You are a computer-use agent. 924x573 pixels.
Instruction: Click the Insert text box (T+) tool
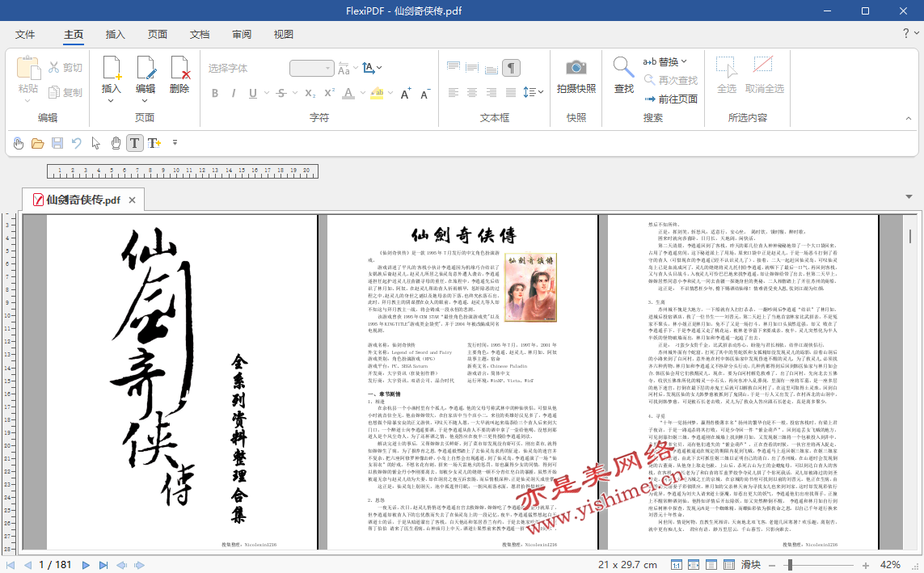click(154, 143)
